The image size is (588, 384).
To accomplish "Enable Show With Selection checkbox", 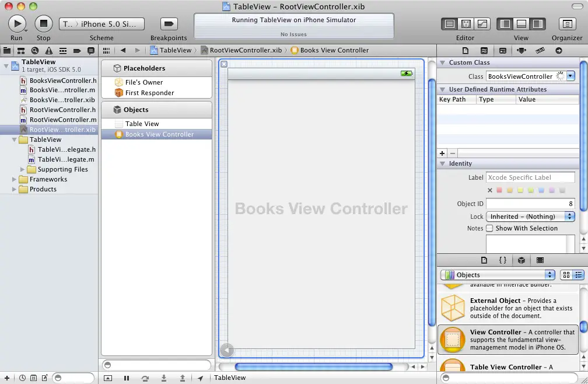I will click(x=489, y=228).
